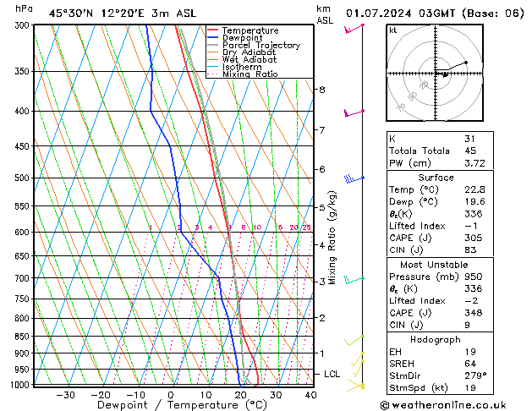The image size is (532, 411).
Task: Click the '700' pressure level label
Action: click(x=24, y=278)
